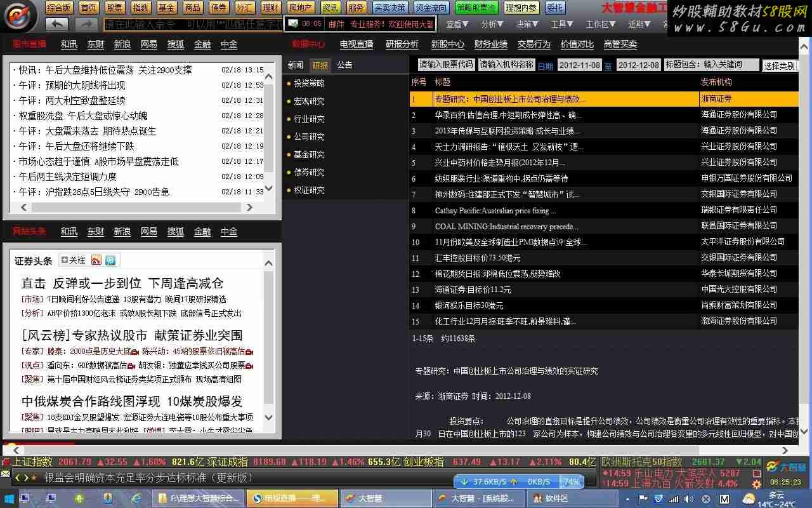Image resolution: width=812 pixels, height=508 pixels.
Task: Select the 公司研究 report category
Action: pyautogui.click(x=308, y=137)
